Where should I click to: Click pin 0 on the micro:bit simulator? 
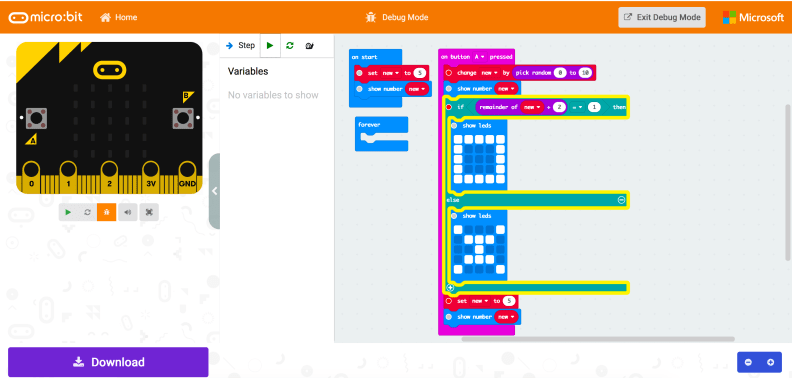point(31,177)
